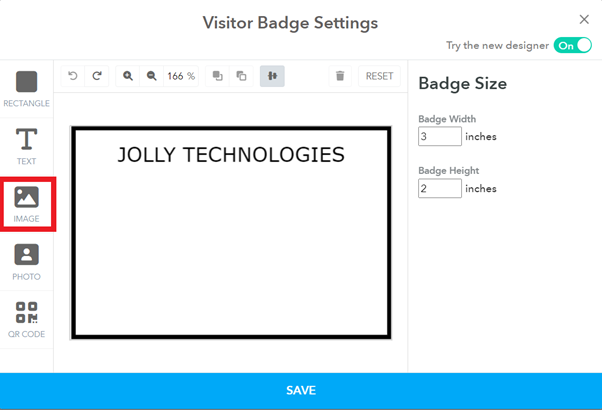Add a QR Code element
This screenshot has width=602, height=410.
pyautogui.click(x=27, y=318)
